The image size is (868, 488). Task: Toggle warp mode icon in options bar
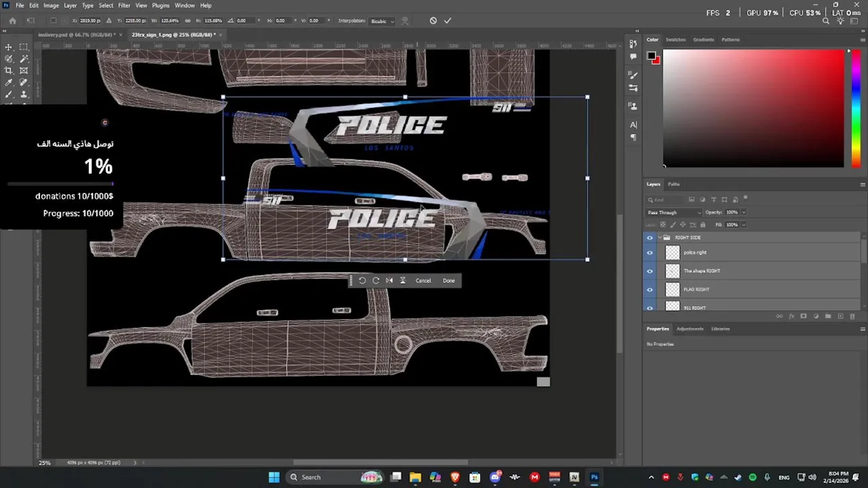click(x=405, y=21)
